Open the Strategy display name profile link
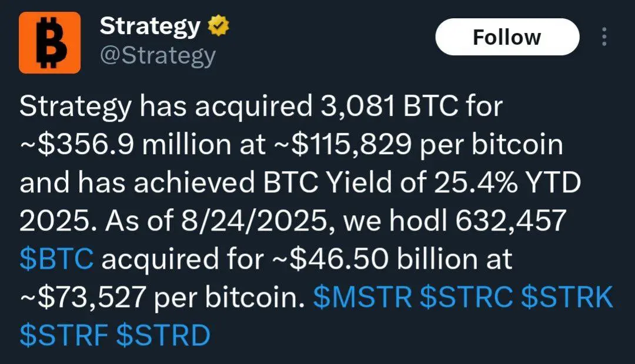The height and width of the screenshot is (364, 635). click(151, 26)
